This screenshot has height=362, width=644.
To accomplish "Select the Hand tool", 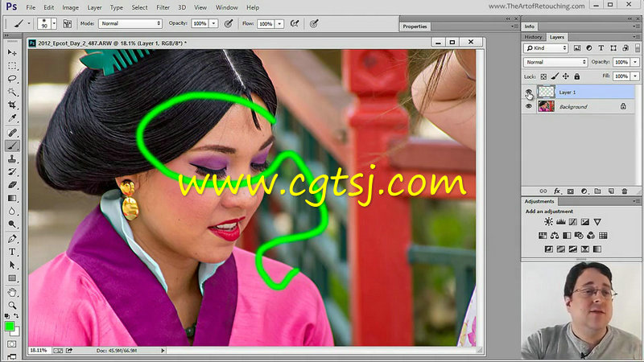I will click(x=12, y=292).
